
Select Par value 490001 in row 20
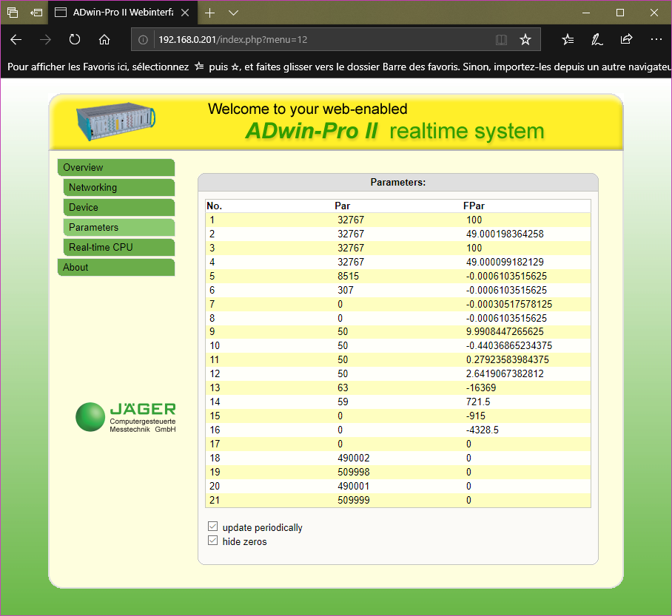pyautogui.click(x=354, y=487)
